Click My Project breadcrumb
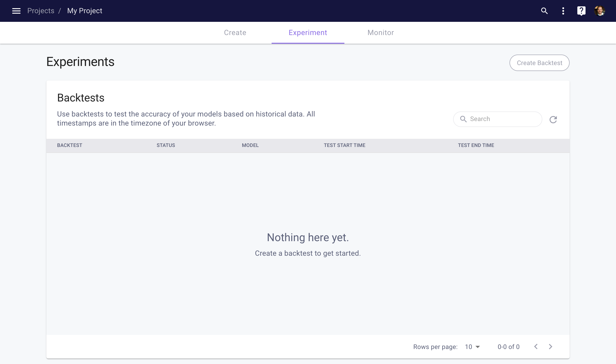This screenshot has height=364, width=616. point(85,11)
